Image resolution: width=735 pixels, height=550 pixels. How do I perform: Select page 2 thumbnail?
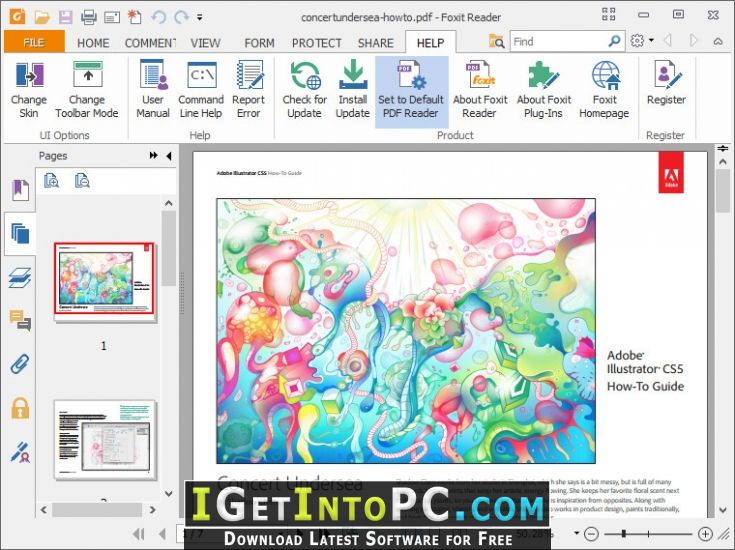tap(104, 439)
